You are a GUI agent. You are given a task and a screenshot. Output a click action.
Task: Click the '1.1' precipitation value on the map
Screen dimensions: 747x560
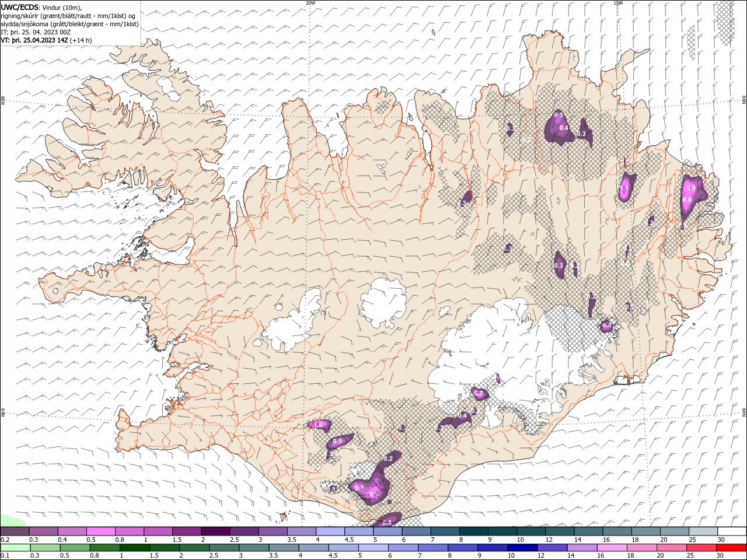(624, 189)
